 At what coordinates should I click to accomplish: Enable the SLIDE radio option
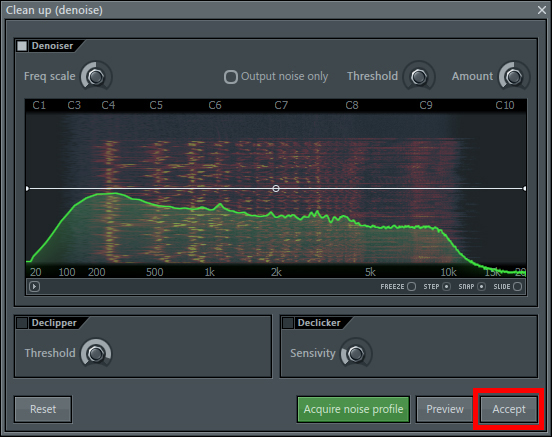(517, 287)
